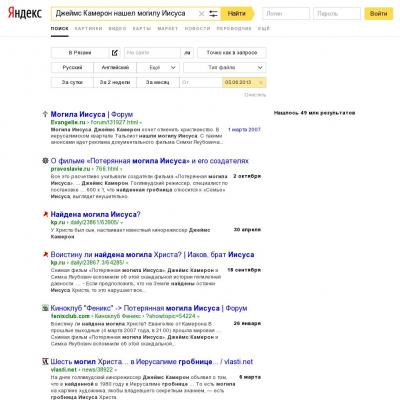Screen dimensions: 400x400
Task: Focus the Логин input field
Action: [286, 14]
